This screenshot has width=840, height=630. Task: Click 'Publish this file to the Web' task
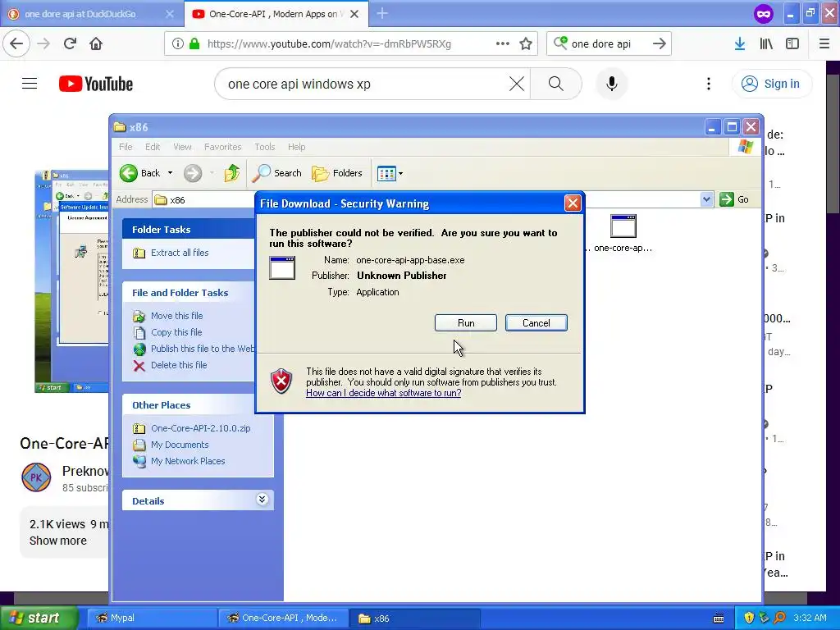coord(194,349)
